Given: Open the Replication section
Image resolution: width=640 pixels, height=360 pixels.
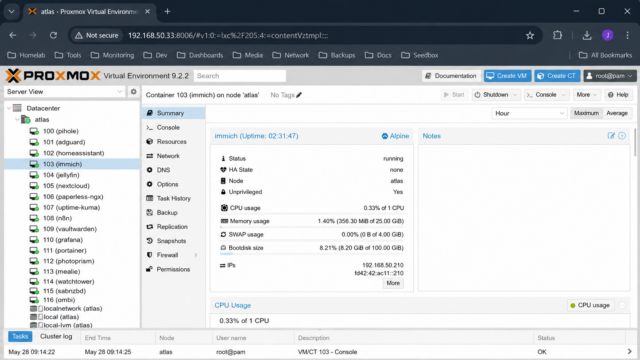Looking at the screenshot, I should [174, 227].
